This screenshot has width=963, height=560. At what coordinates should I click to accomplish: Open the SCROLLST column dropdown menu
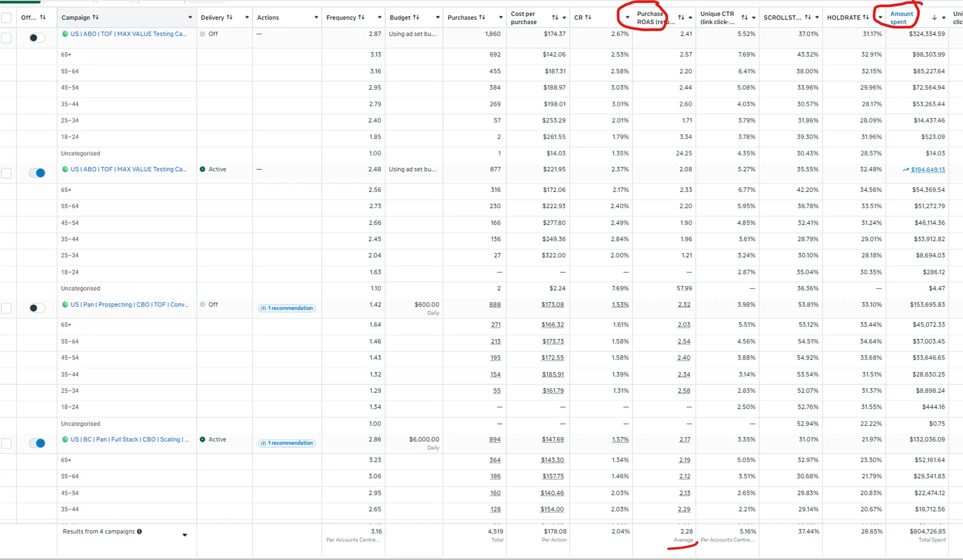coord(817,17)
